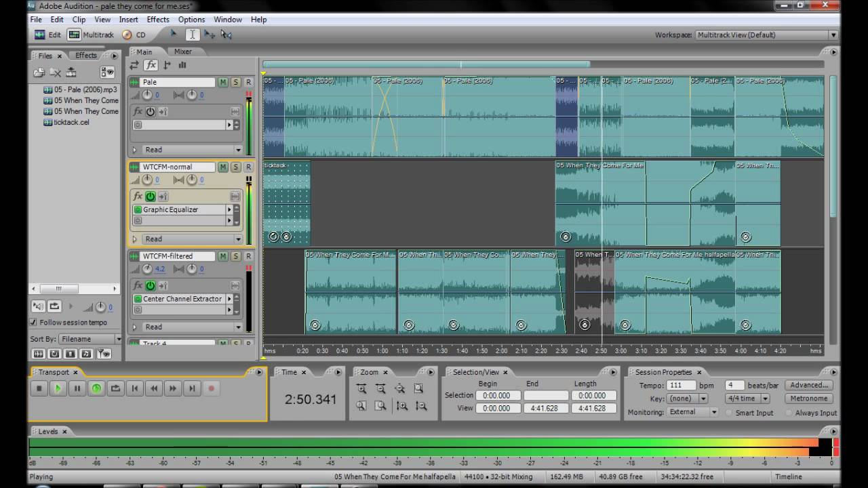Stop playback in Transport panel

(x=39, y=388)
